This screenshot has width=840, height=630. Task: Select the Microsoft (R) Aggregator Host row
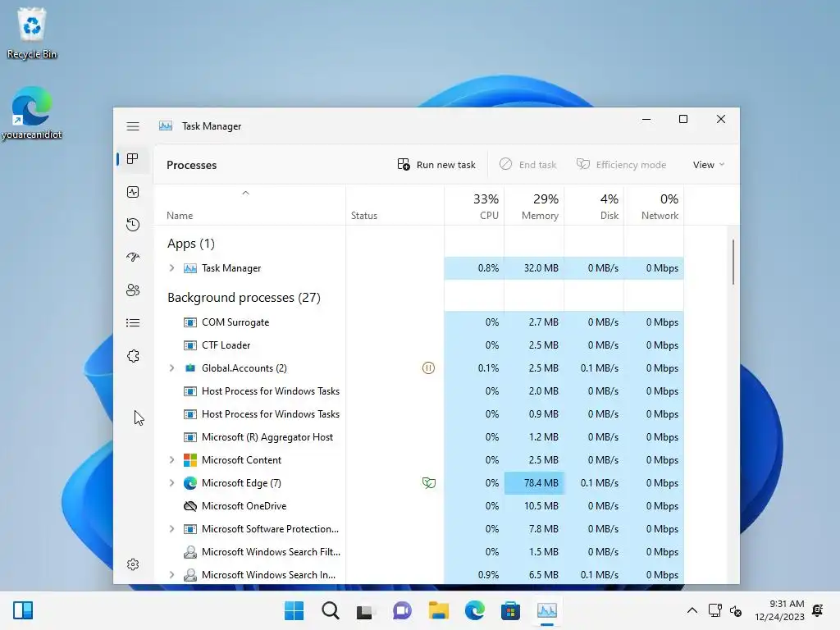pos(419,437)
